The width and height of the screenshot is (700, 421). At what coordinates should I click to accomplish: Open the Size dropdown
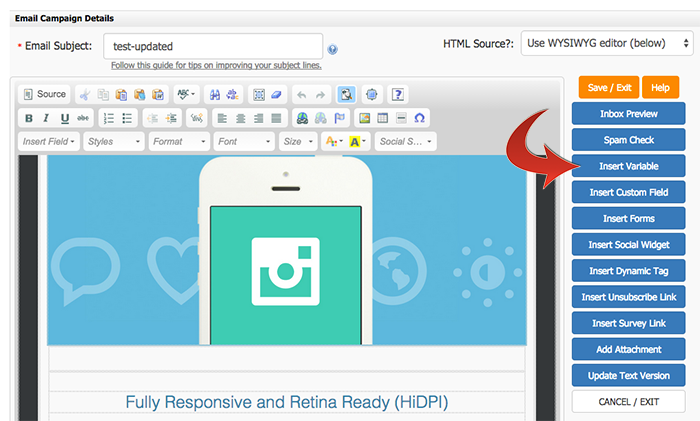point(298,142)
